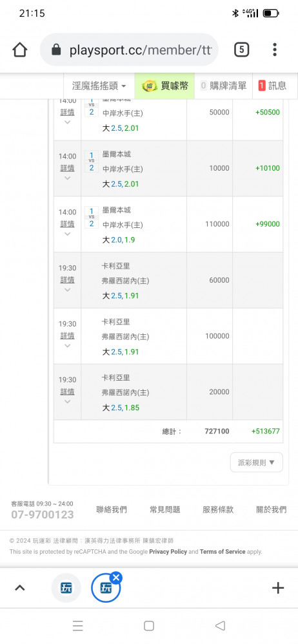
Task: Tap the Android recent apps menu icon
Action: click(78, 625)
